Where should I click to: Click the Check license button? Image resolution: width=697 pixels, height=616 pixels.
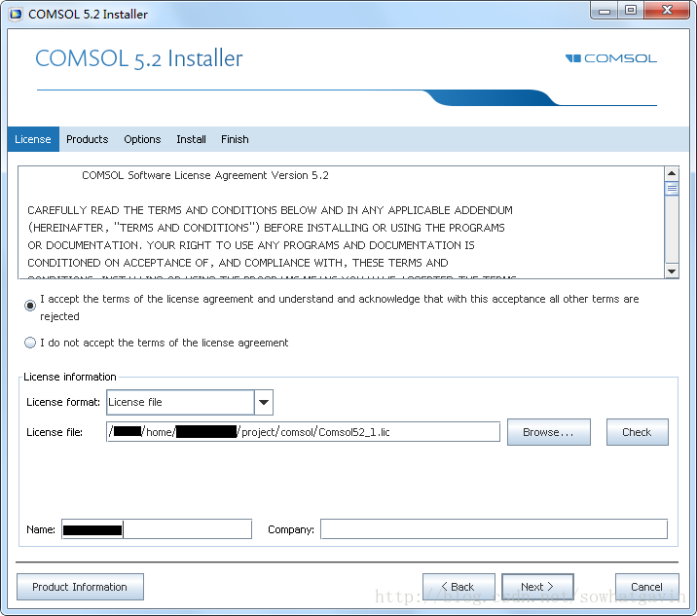[x=637, y=432]
